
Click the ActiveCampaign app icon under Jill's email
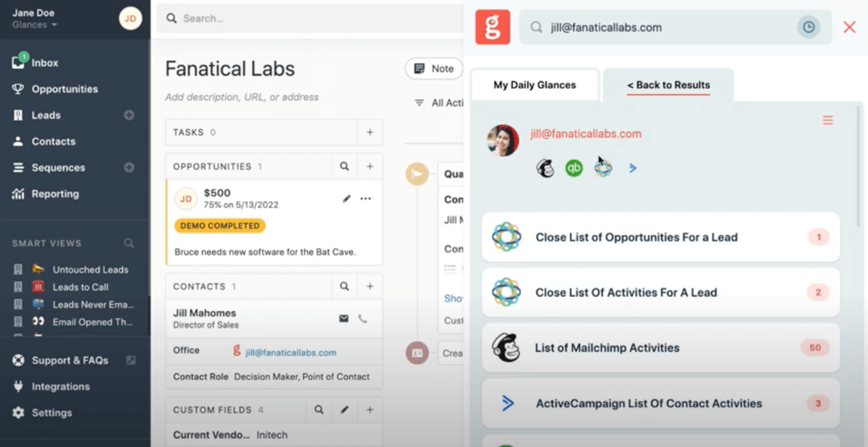click(x=632, y=168)
